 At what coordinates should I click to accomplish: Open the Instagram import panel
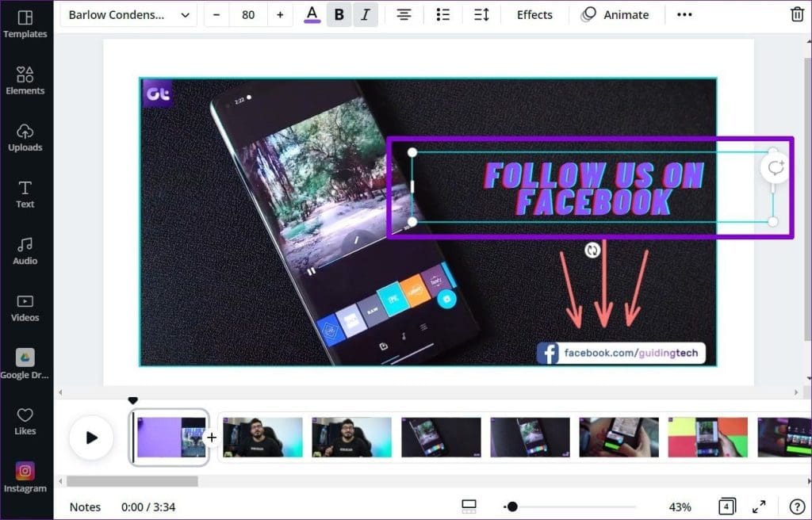(26, 476)
